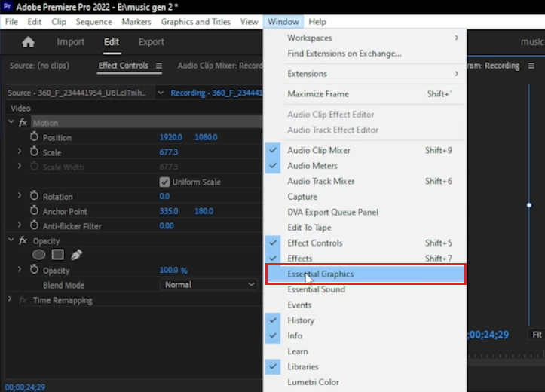Screen dimensions: 545x392
Task: Collapse the Motion effect group
Action: [11, 122]
